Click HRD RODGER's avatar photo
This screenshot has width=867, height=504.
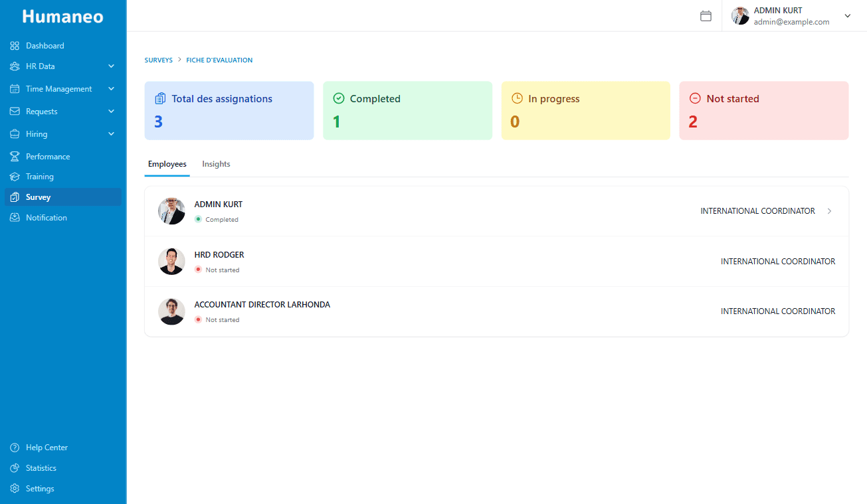(x=171, y=261)
